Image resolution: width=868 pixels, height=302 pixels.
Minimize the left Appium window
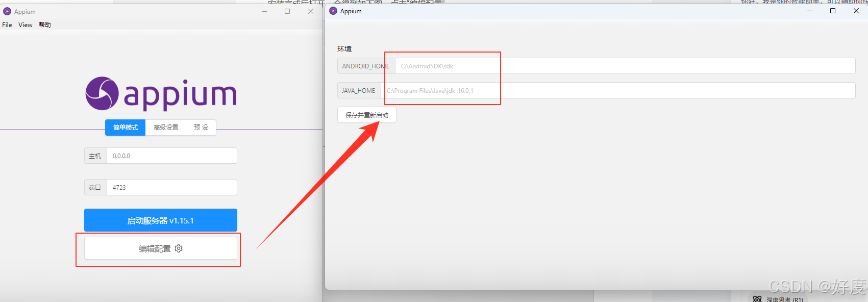[x=264, y=11]
